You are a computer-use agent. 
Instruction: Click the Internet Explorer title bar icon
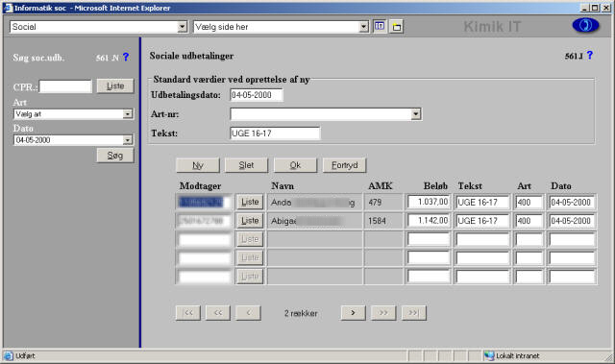click(x=9, y=8)
